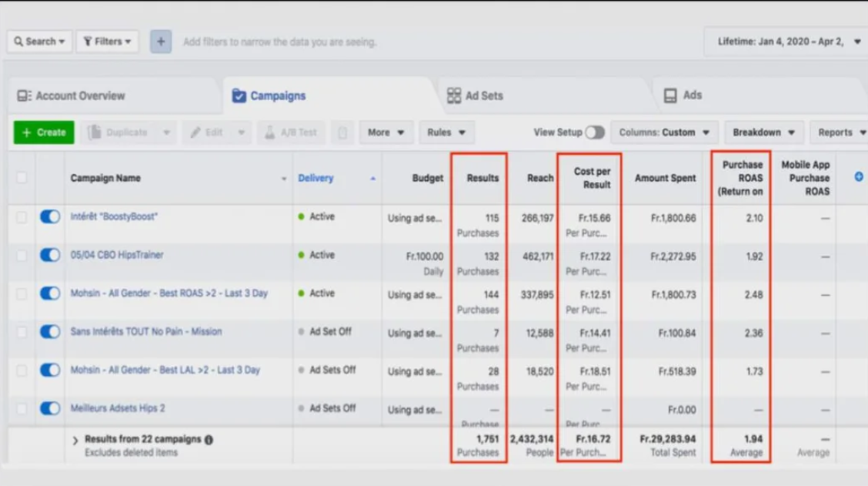Viewport: 868px width, 486px height.
Task: Open the Columns: Custom dropdown
Action: pos(664,132)
